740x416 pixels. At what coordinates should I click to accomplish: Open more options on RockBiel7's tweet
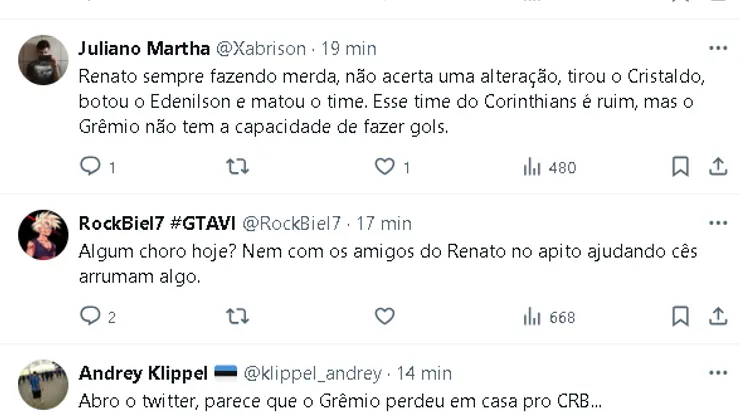click(718, 222)
